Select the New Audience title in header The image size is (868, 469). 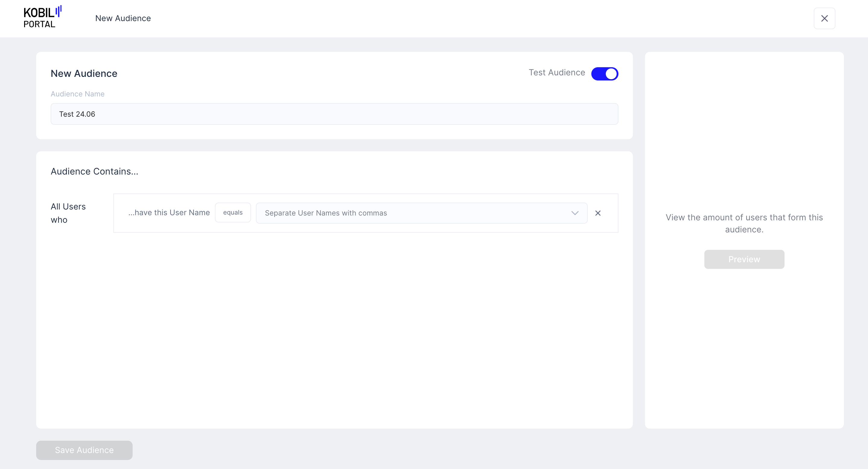tap(123, 18)
